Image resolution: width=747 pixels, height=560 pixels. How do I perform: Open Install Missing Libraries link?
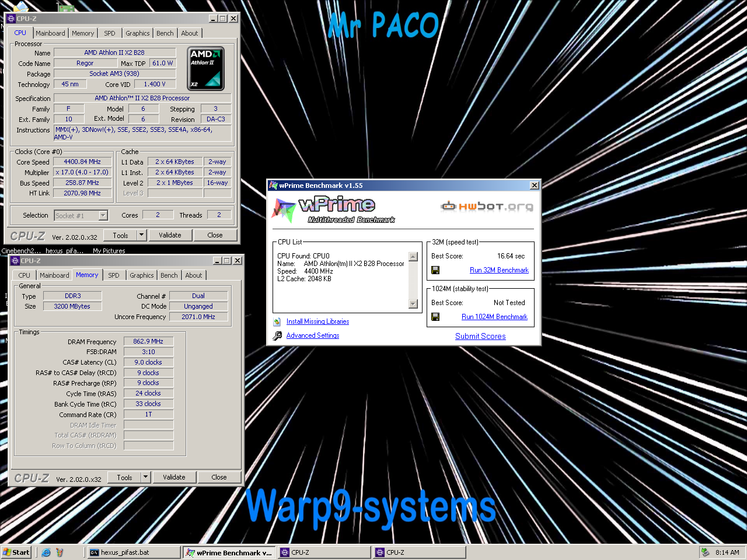pos(317,321)
